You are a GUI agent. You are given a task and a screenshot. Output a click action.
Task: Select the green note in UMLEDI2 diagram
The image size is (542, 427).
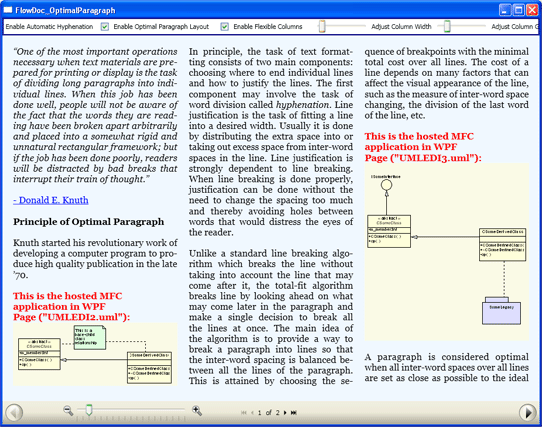coord(90,337)
